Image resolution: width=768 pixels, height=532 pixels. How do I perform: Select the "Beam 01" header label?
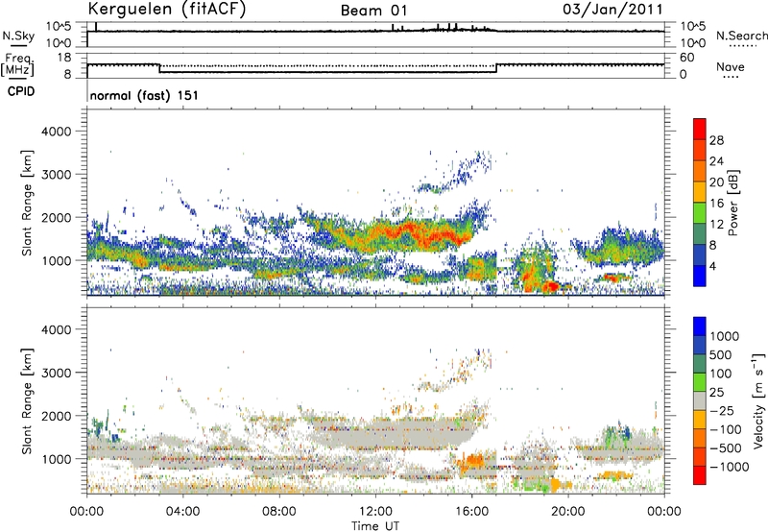[x=373, y=11]
